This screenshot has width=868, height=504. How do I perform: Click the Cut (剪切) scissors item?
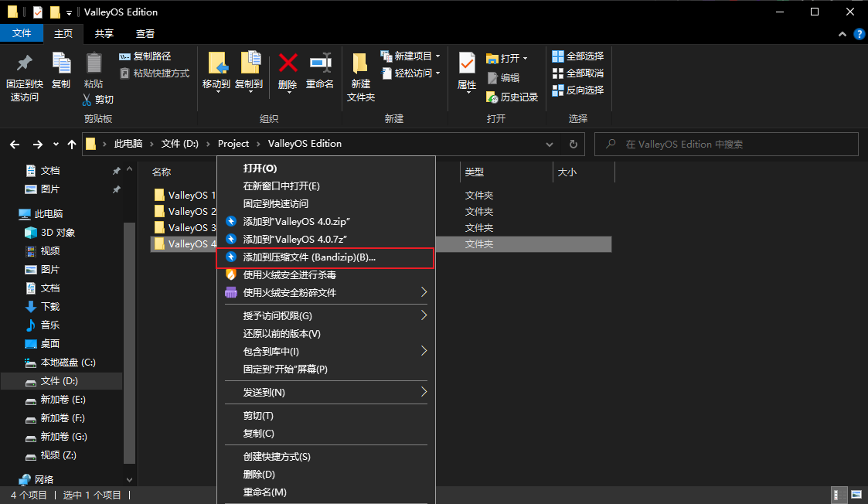coord(98,100)
